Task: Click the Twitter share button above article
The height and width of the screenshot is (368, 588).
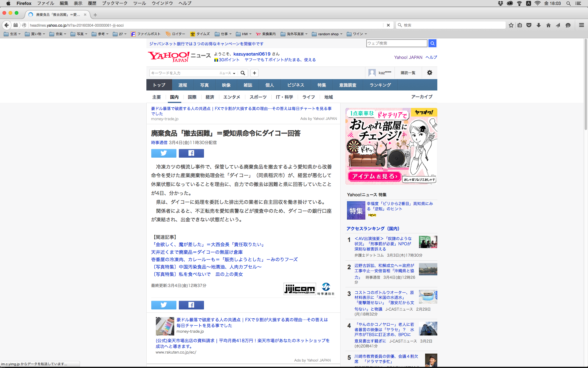Action: [164, 153]
